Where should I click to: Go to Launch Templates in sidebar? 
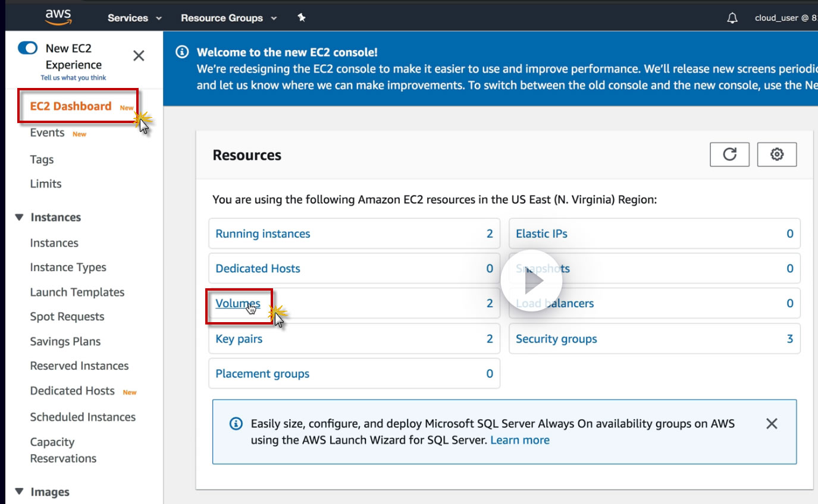coord(77,292)
